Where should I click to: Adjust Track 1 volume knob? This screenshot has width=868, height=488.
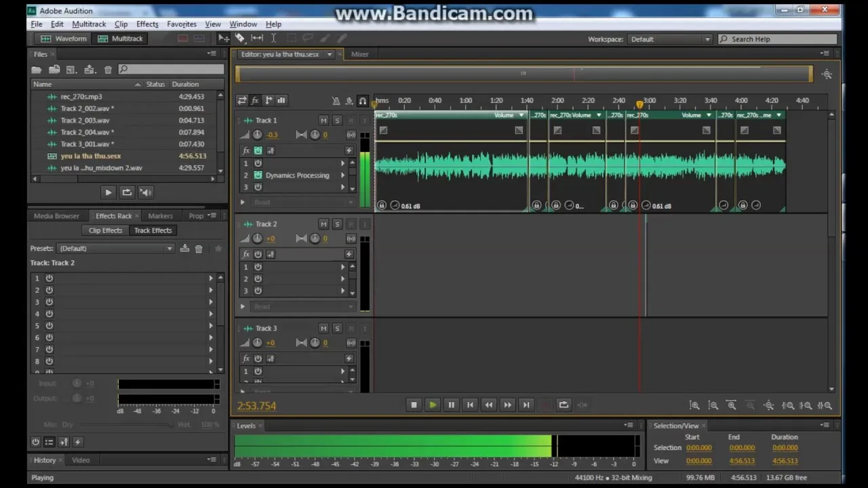point(258,135)
